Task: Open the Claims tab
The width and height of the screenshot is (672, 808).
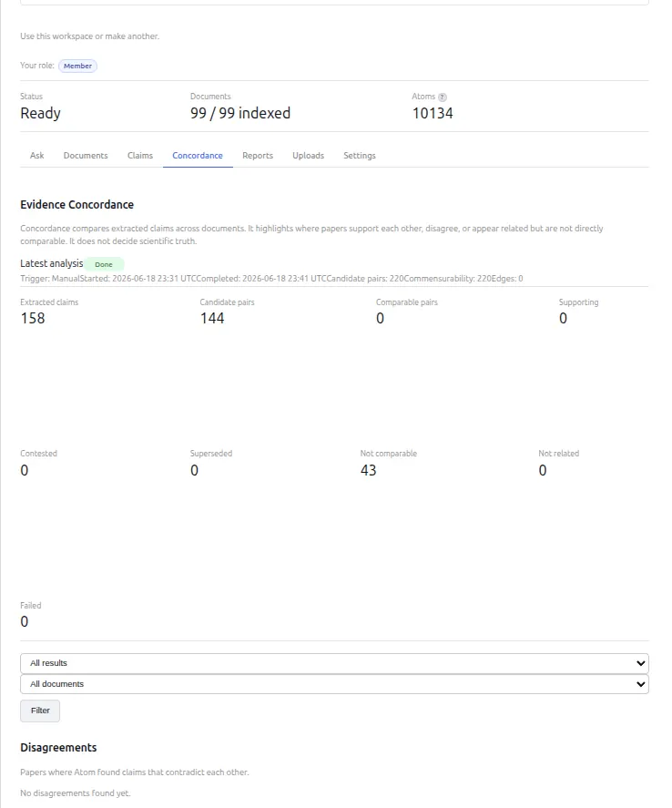Action: pyautogui.click(x=140, y=156)
